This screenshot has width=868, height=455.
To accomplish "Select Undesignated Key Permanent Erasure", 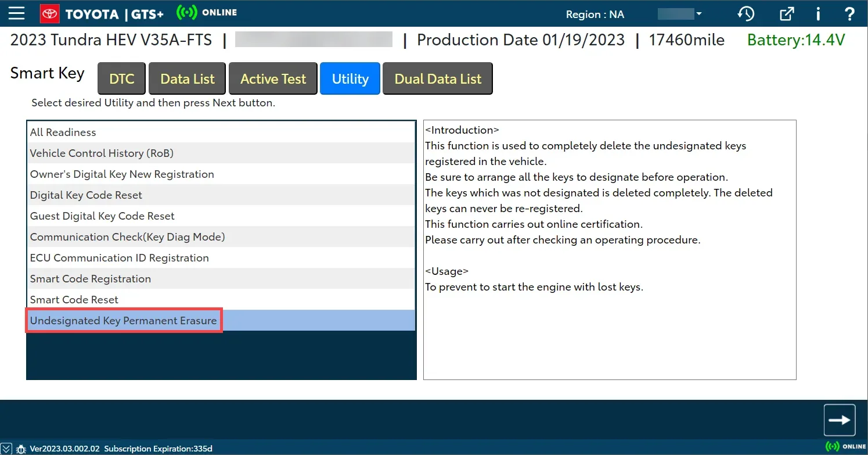I will pos(221,321).
